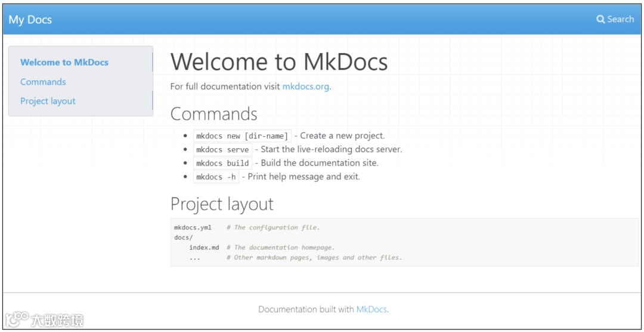Click The configuration file comment

click(273, 228)
